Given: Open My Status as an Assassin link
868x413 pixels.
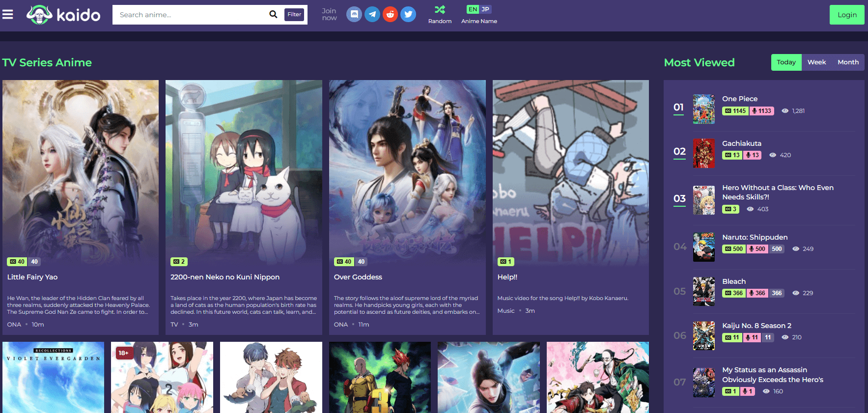Looking at the screenshot, I should point(773,375).
